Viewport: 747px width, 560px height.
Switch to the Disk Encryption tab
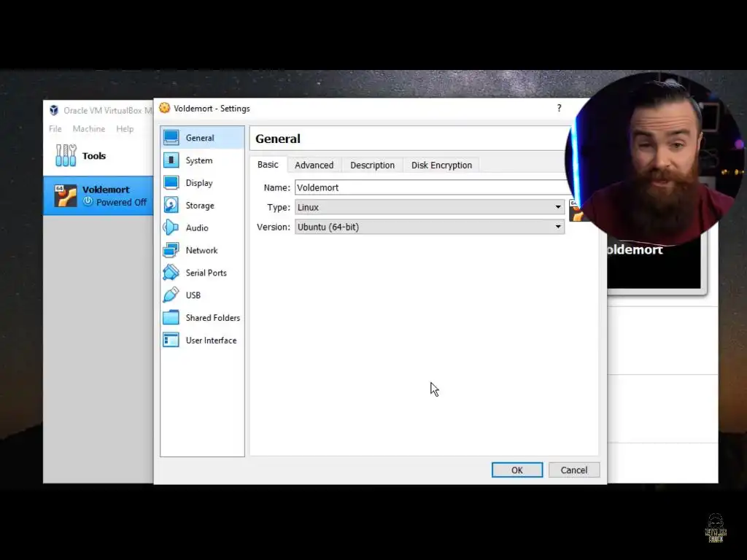coord(441,166)
